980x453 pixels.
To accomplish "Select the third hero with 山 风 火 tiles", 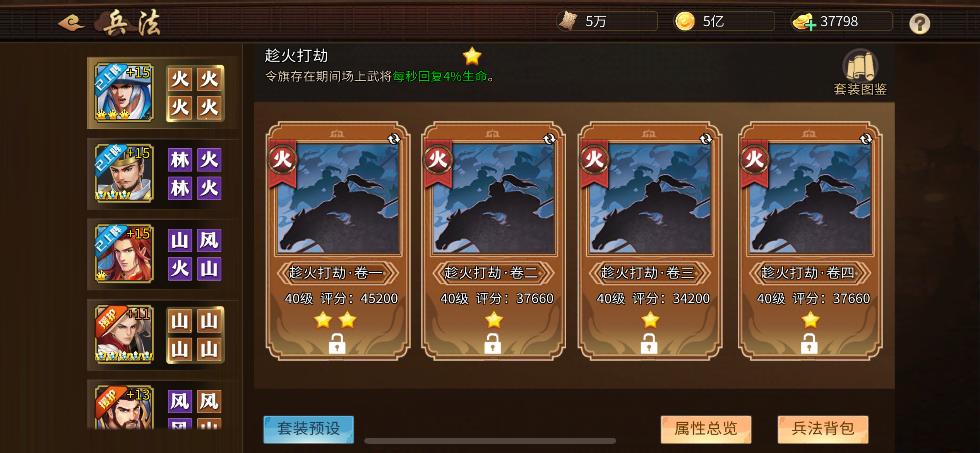I will [124, 254].
